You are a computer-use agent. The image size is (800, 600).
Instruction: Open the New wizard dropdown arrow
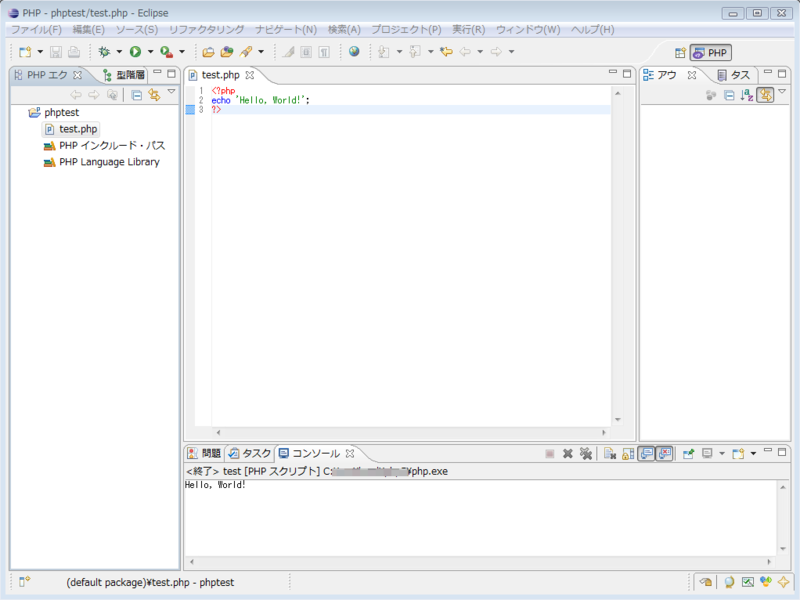(40, 52)
